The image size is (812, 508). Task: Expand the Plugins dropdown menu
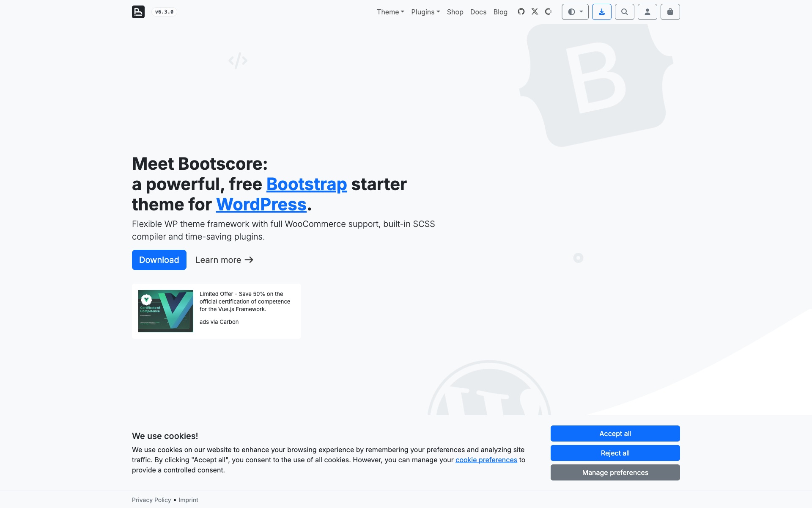(x=425, y=12)
